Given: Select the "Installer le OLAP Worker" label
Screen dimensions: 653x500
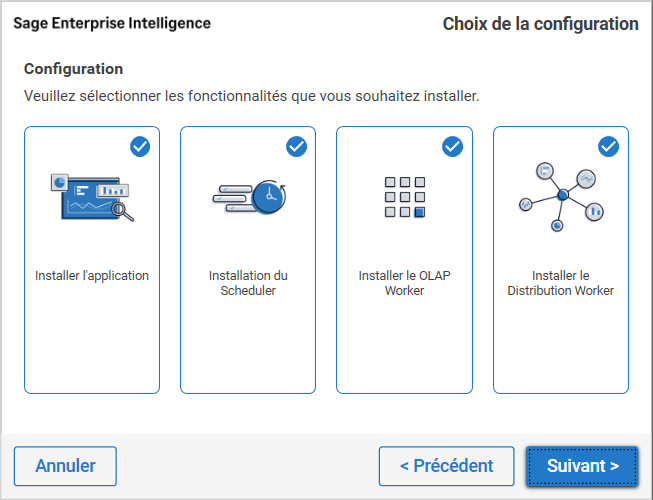Looking at the screenshot, I should (405, 283).
